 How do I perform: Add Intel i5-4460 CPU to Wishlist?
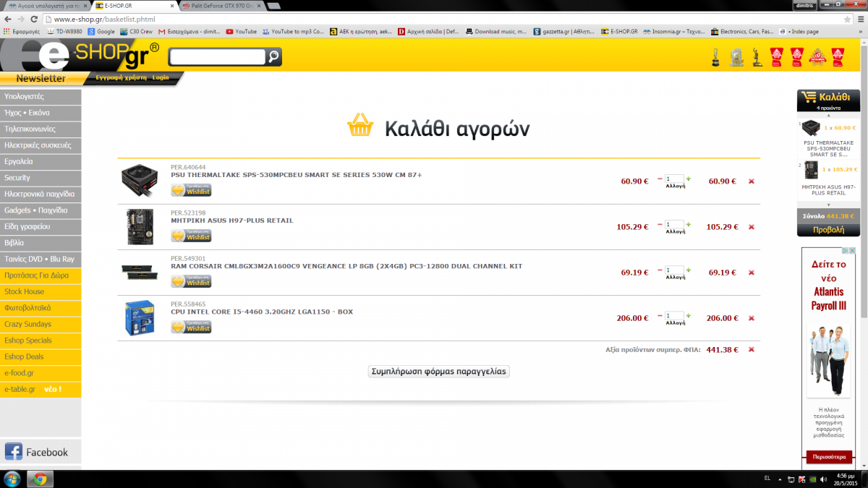(191, 327)
